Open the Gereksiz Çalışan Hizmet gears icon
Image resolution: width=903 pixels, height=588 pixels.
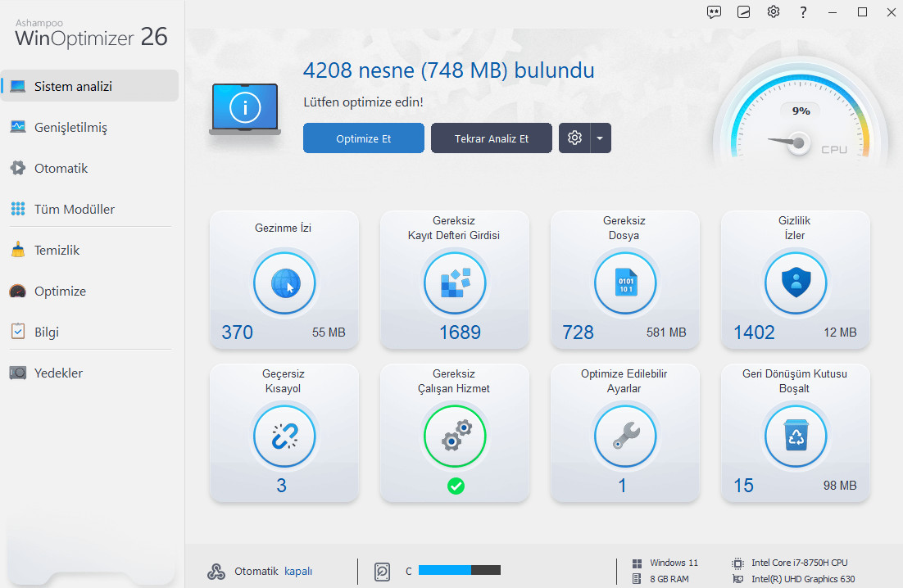click(x=455, y=436)
